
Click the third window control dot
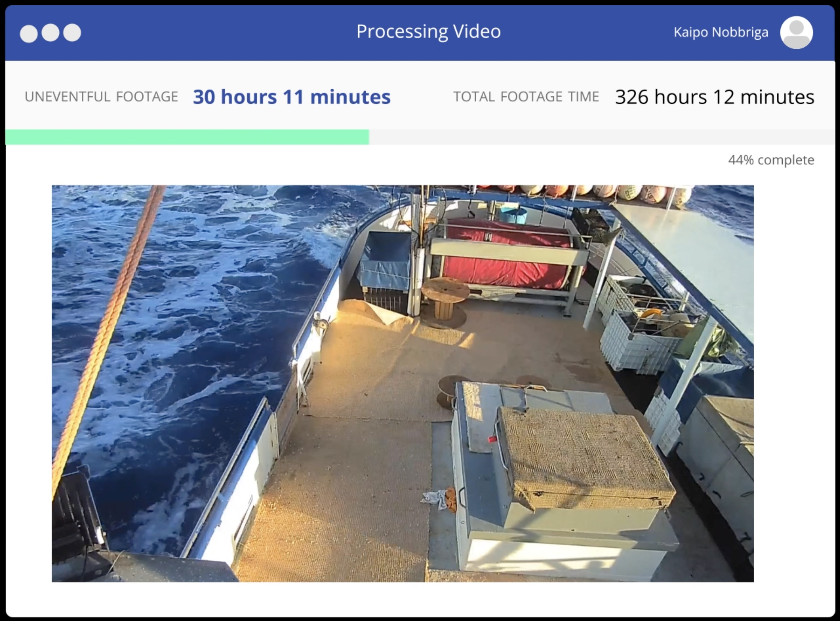click(x=72, y=33)
